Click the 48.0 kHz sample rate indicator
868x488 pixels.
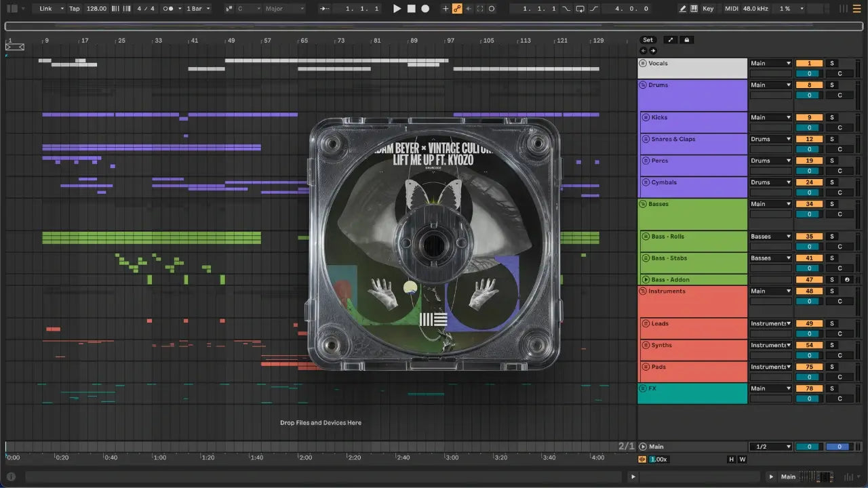click(x=756, y=9)
